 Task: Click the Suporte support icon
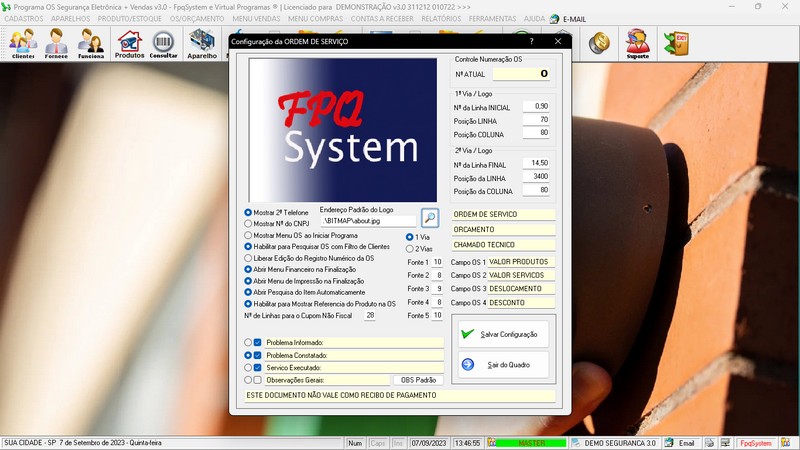click(637, 43)
